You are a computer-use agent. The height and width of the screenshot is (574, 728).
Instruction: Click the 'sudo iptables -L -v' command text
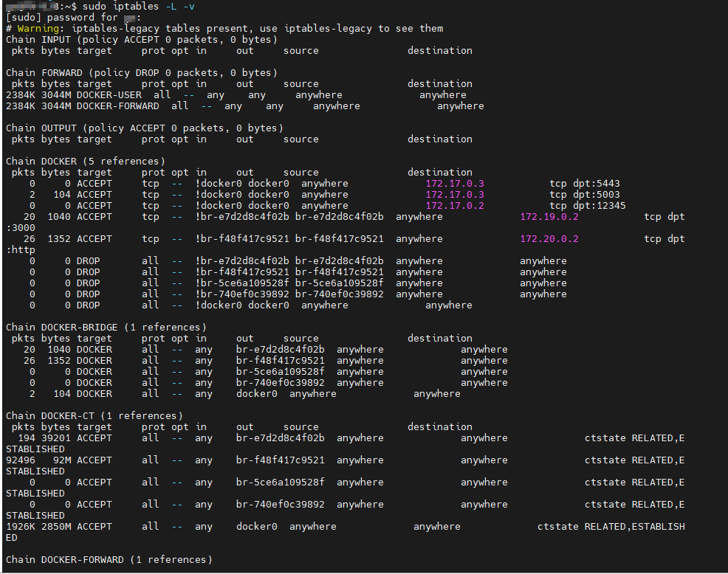point(138,7)
